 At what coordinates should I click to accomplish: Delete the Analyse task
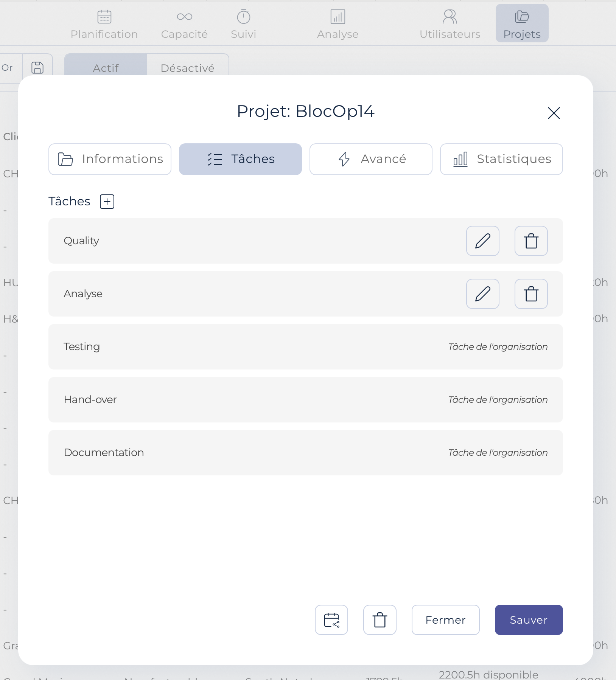click(x=531, y=294)
